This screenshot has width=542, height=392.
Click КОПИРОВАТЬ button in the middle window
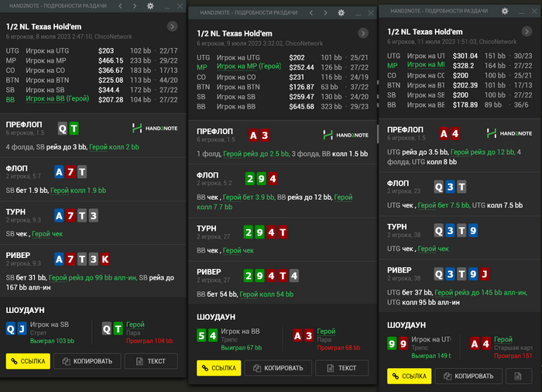(278, 368)
